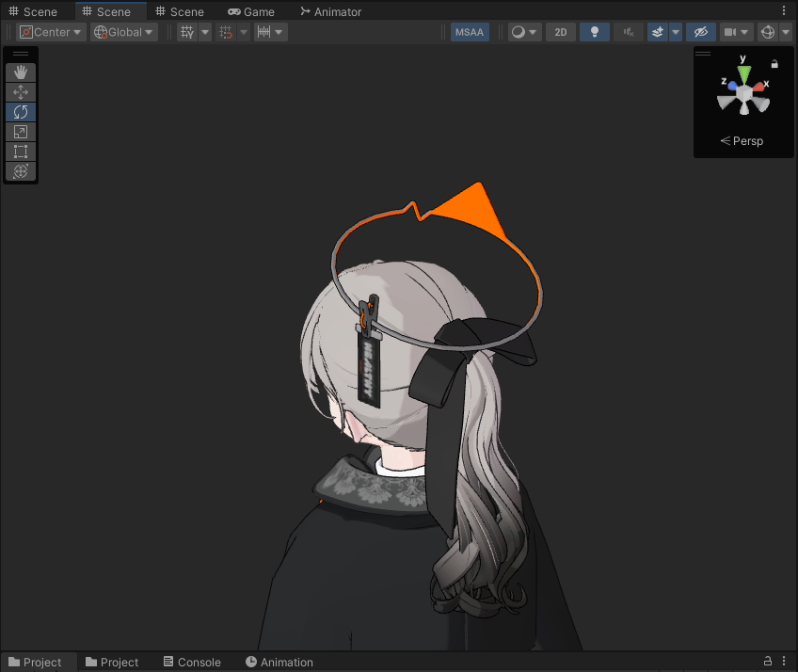Switch to the Animator tab
The image size is (798, 672).
click(331, 11)
